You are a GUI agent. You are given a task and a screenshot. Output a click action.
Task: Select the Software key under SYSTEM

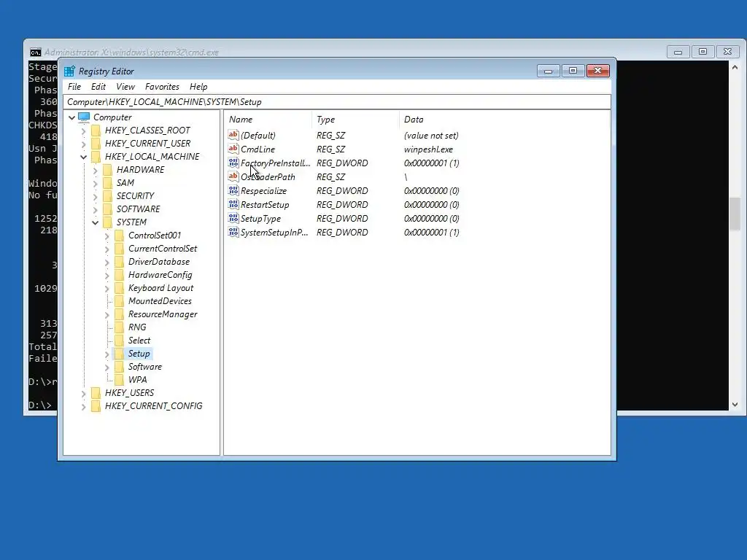pyautogui.click(x=145, y=367)
